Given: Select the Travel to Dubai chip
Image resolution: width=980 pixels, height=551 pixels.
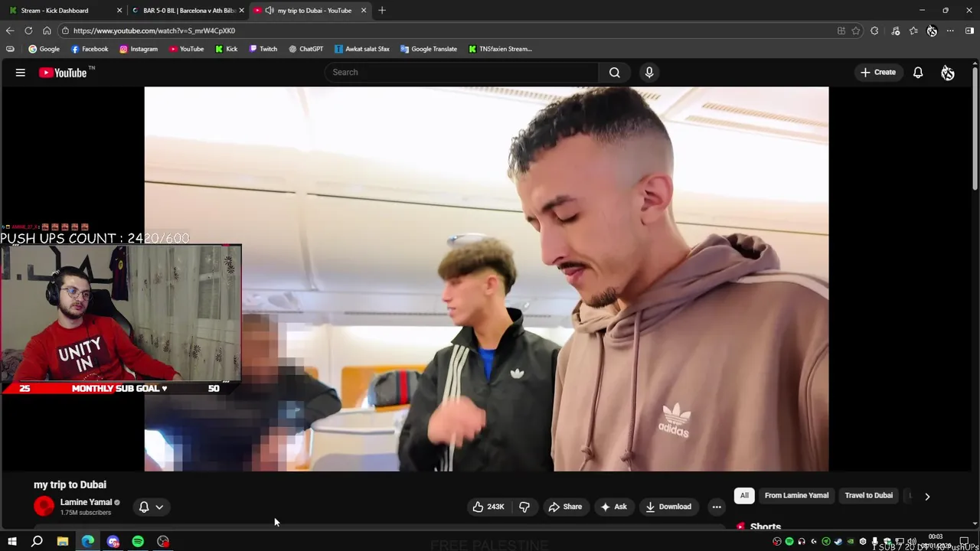Looking at the screenshot, I should pyautogui.click(x=869, y=495).
